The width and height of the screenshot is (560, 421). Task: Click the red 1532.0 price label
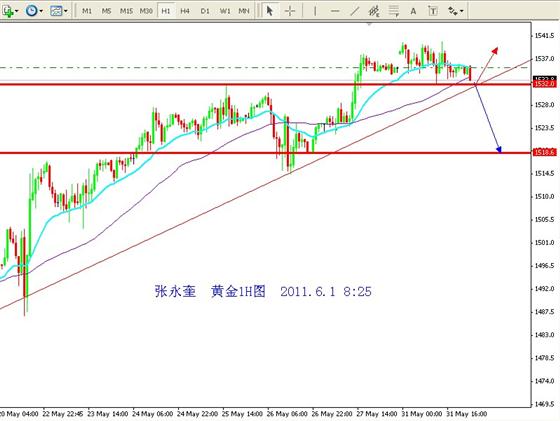545,84
